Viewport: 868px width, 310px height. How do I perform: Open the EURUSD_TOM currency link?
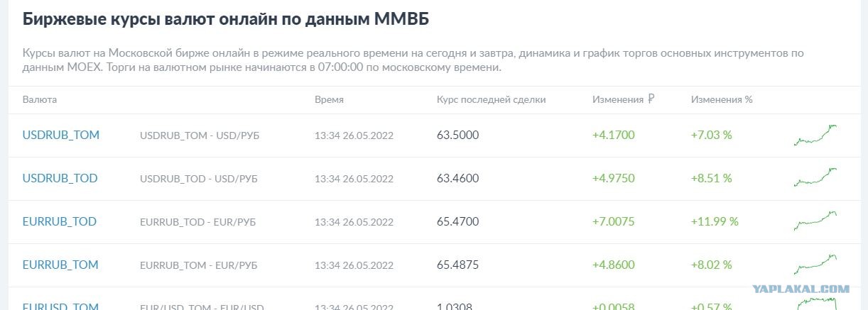(x=60, y=306)
